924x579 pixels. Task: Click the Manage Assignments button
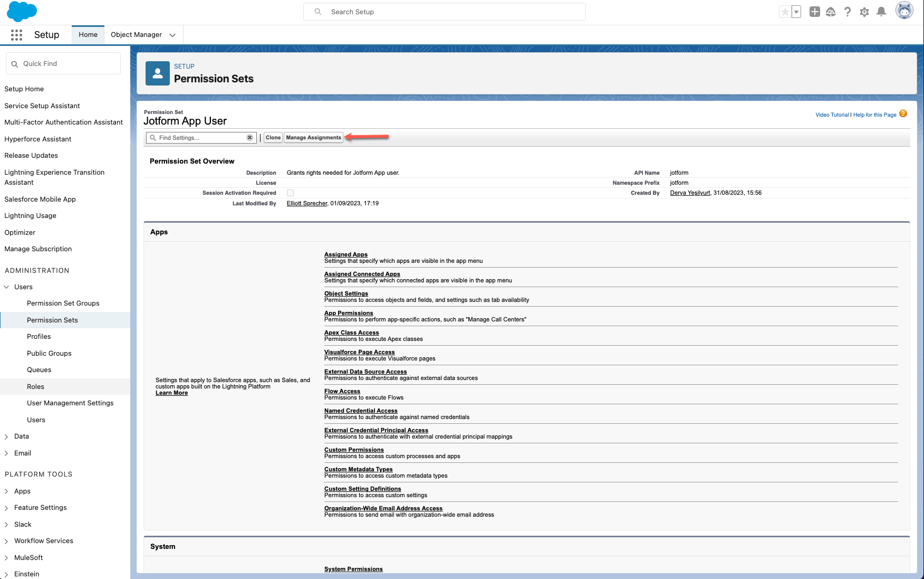[313, 138]
